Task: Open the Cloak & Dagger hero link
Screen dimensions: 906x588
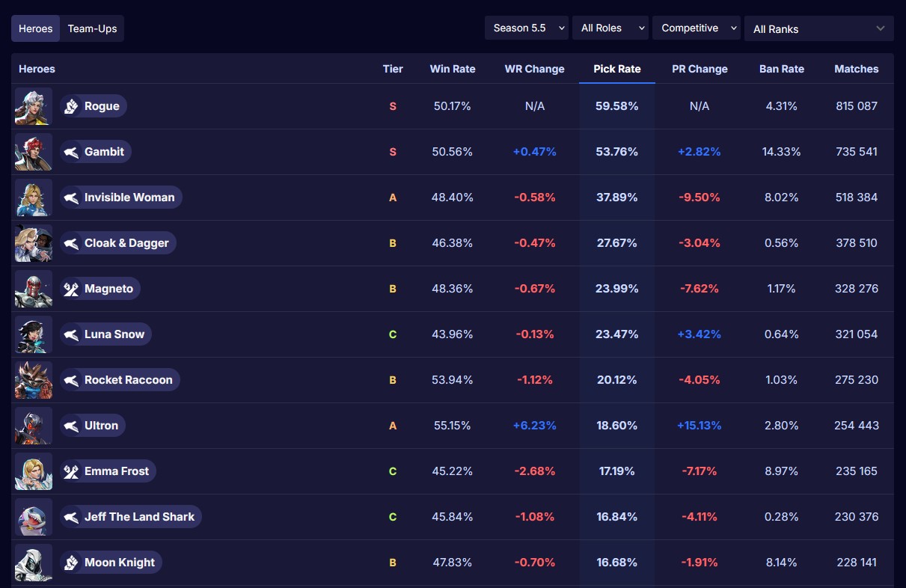Action: click(x=118, y=243)
